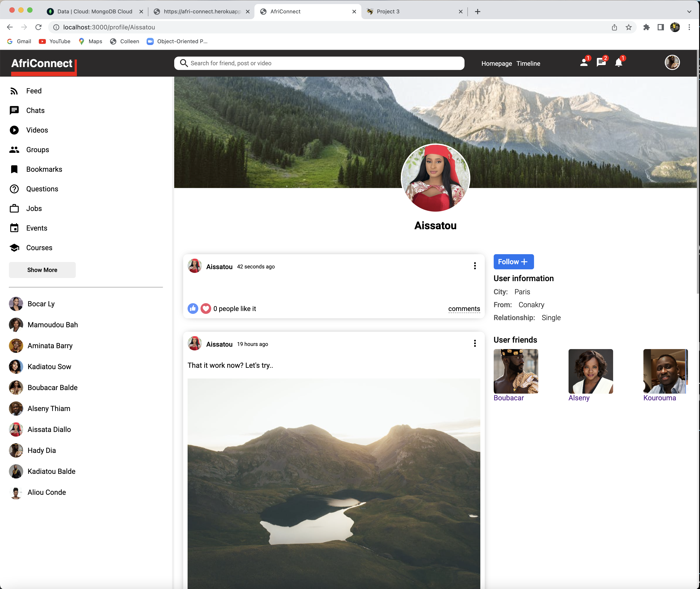Viewport: 700px width, 589px height.
Task: Focus the search for friend, post or video field
Action: [319, 63]
